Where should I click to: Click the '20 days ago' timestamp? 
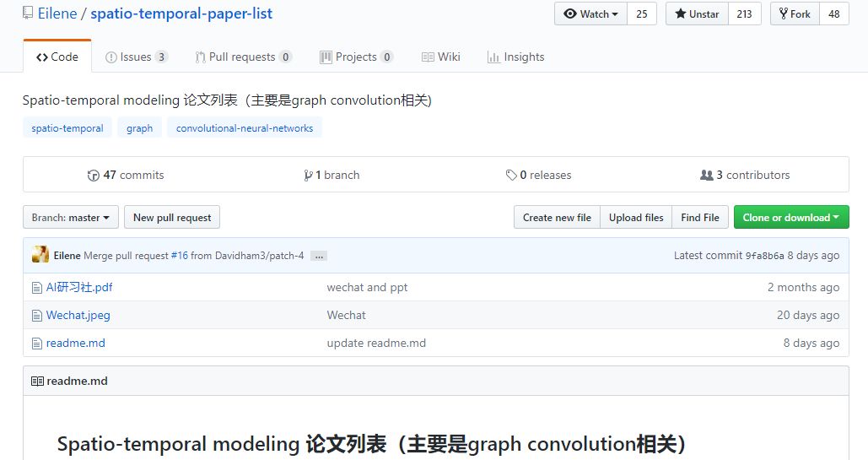808,315
